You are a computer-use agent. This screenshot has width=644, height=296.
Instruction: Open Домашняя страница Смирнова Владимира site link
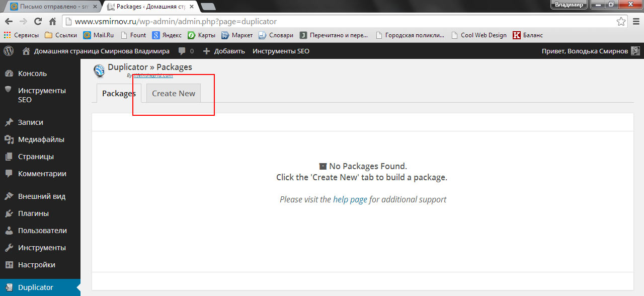(x=96, y=51)
